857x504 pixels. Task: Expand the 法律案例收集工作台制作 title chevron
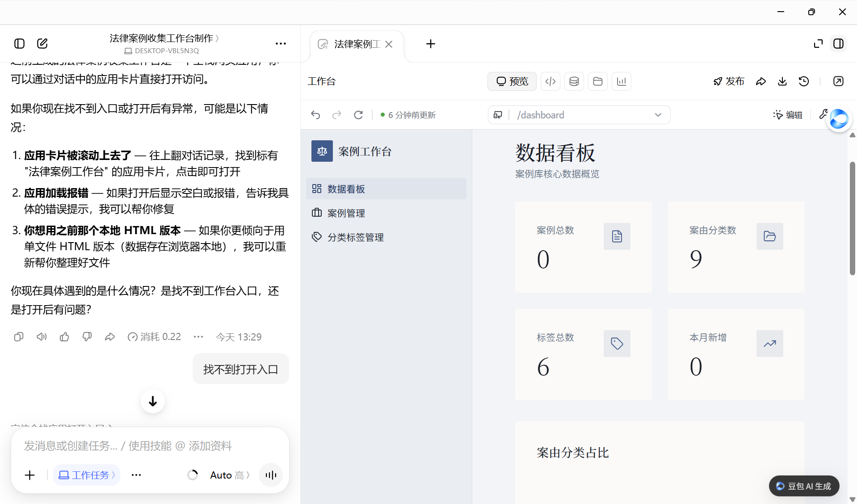tap(217, 38)
